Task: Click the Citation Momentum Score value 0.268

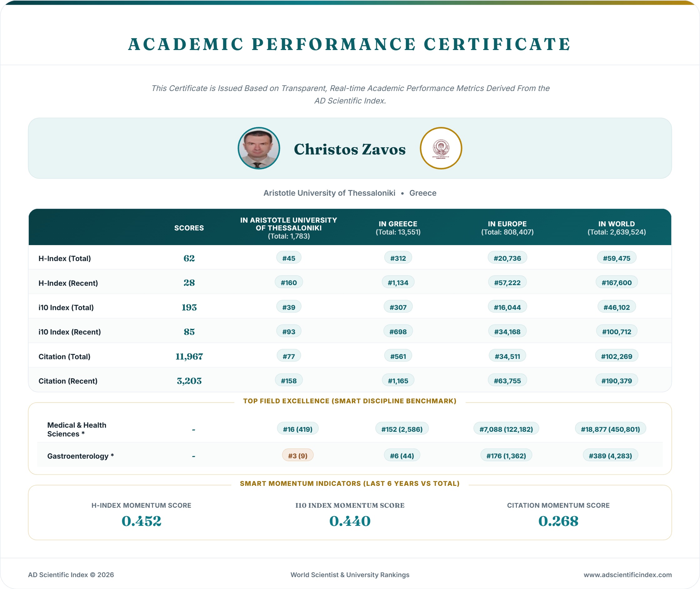Action: pyautogui.click(x=558, y=521)
